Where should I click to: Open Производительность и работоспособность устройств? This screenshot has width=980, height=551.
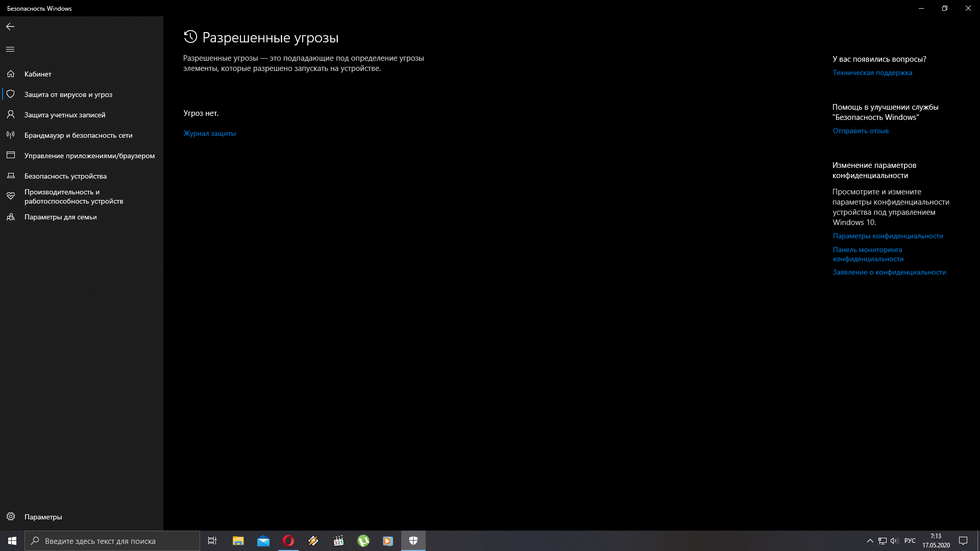pyautogui.click(x=82, y=196)
